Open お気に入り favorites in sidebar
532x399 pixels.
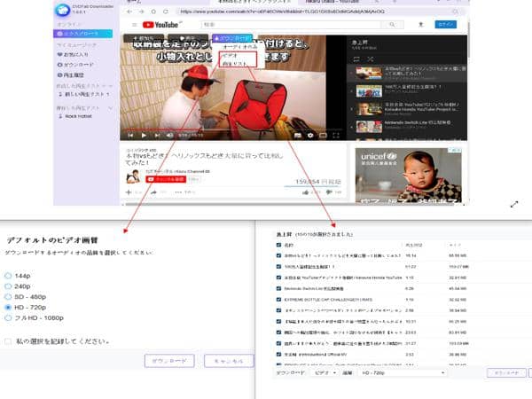point(74,54)
